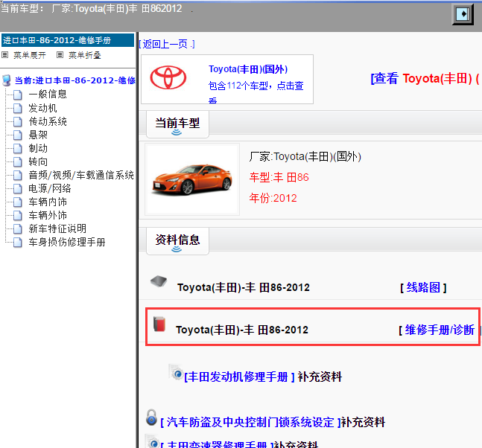The height and width of the screenshot is (448, 482).
Task: Collapse the 当前车型 section chevron
Action: (177, 132)
